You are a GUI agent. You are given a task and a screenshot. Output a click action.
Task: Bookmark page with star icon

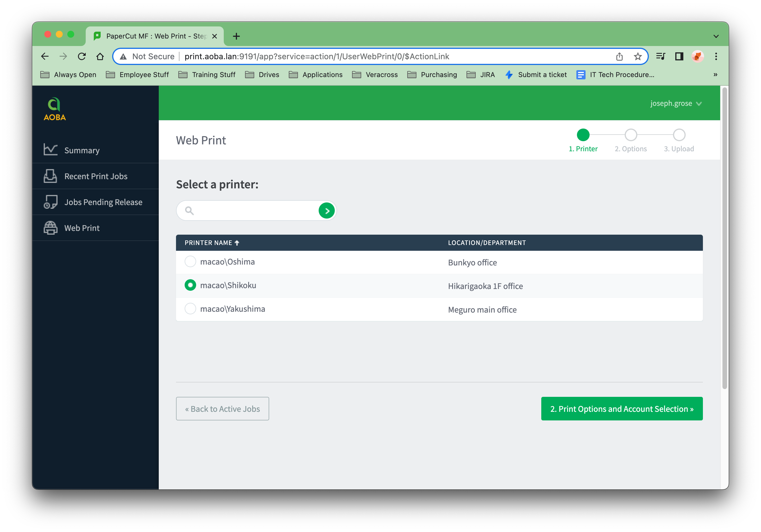click(638, 57)
